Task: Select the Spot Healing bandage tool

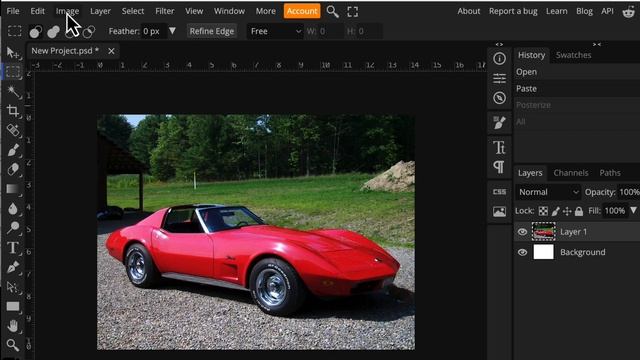Action: (13, 131)
